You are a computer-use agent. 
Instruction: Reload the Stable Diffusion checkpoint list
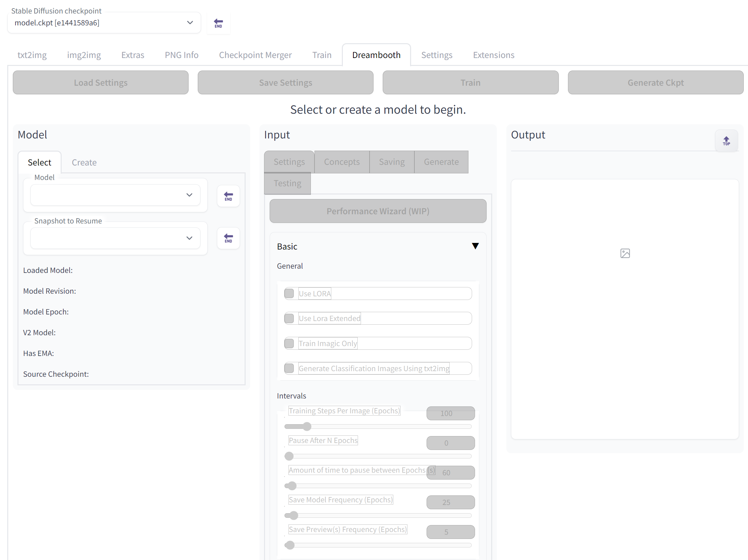(218, 23)
